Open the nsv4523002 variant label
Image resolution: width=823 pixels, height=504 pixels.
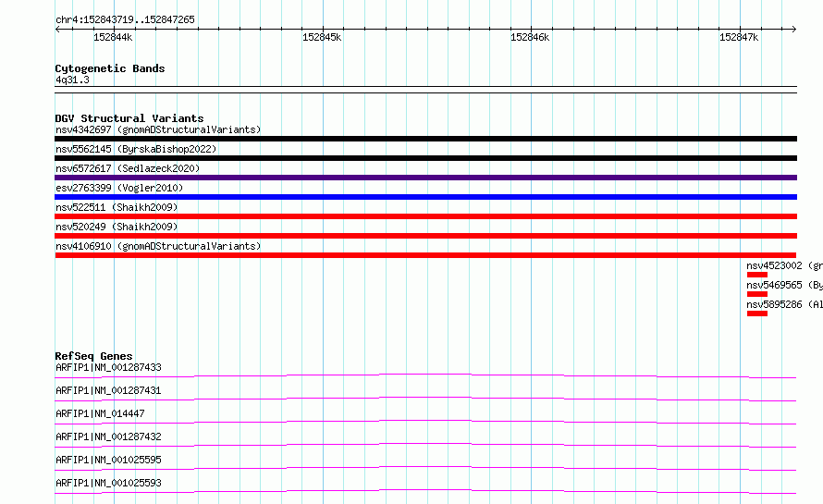[784, 265]
